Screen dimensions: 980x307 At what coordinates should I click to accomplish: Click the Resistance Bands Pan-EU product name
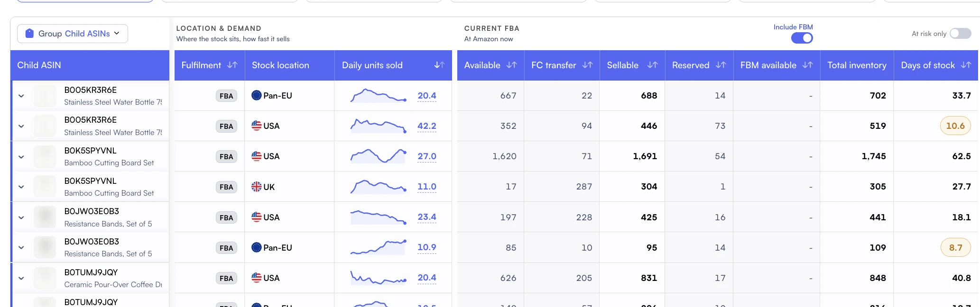pos(108,254)
